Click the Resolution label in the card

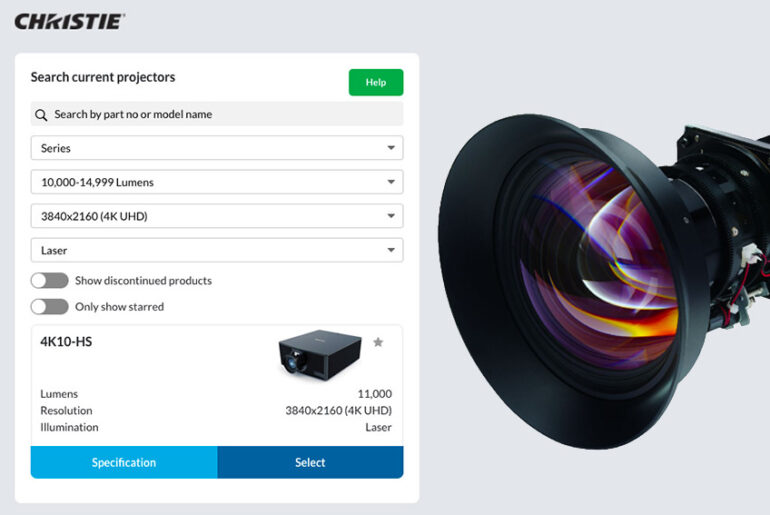[x=66, y=410]
